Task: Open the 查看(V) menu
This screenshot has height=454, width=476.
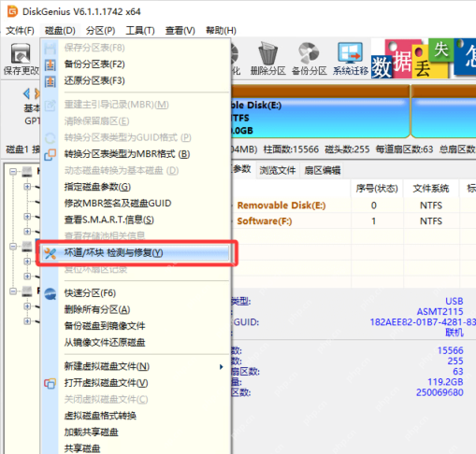Action: [180, 31]
